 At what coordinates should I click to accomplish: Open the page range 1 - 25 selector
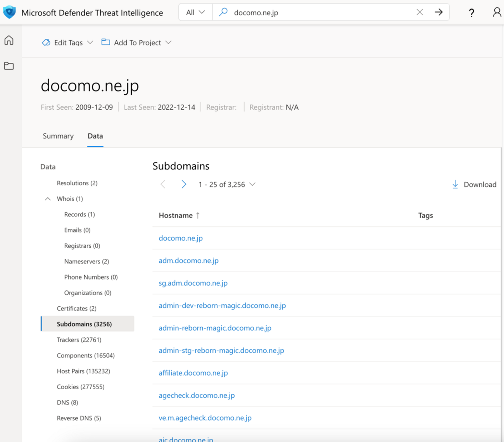pos(227,185)
